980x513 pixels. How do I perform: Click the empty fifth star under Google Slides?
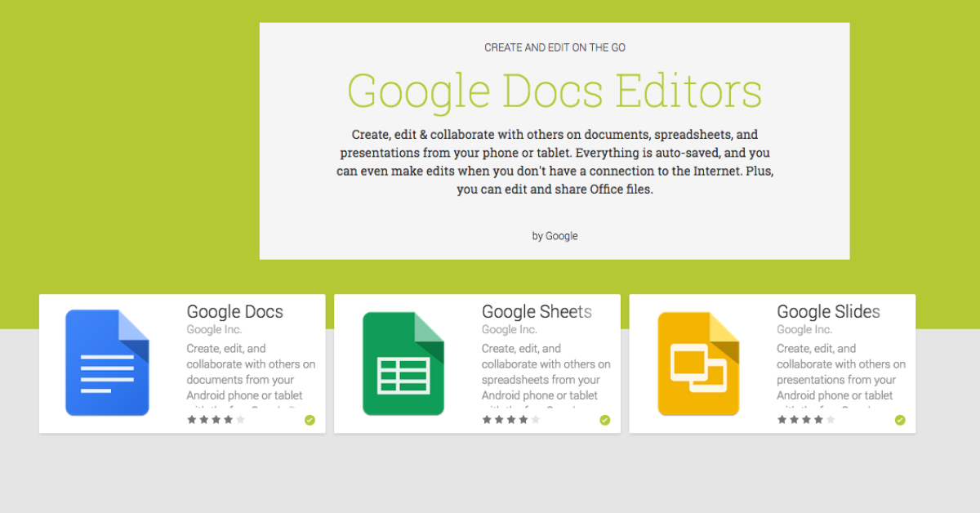[832, 419]
